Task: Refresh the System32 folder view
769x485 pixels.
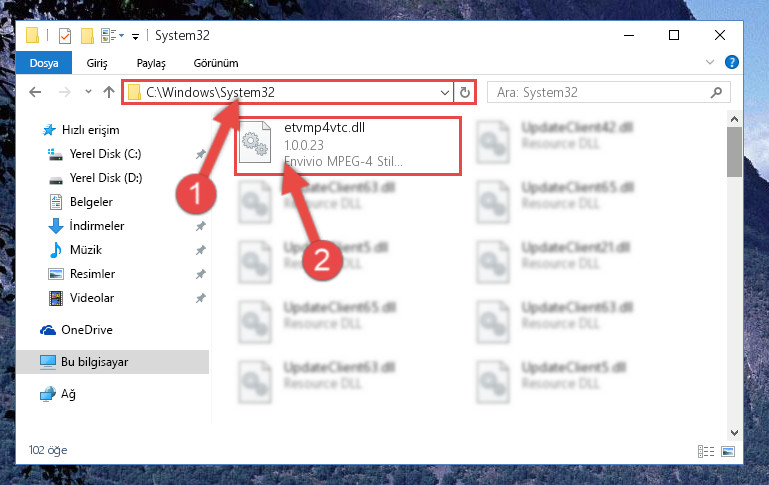Action: tap(464, 92)
